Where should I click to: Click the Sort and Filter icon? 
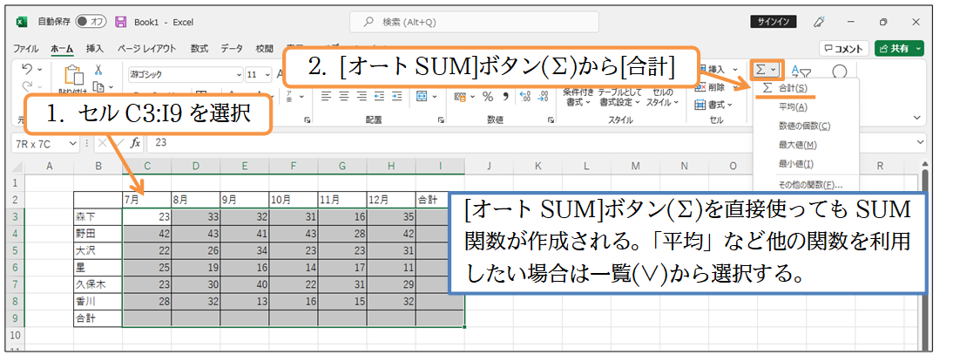tap(801, 72)
